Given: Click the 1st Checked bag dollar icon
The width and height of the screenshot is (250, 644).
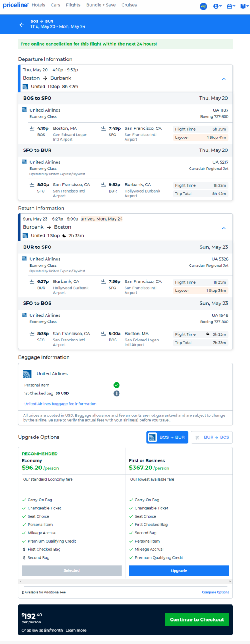Looking at the screenshot, I should tap(116, 393).
